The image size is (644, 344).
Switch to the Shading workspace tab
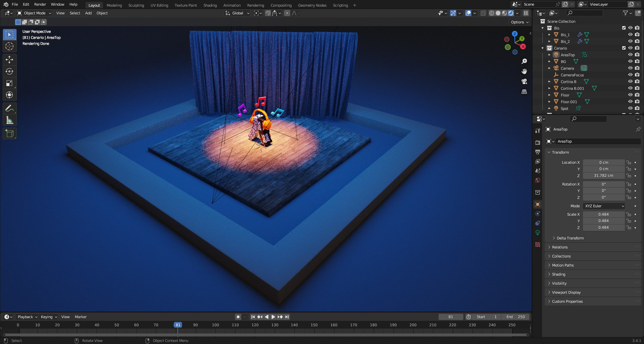tap(210, 5)
